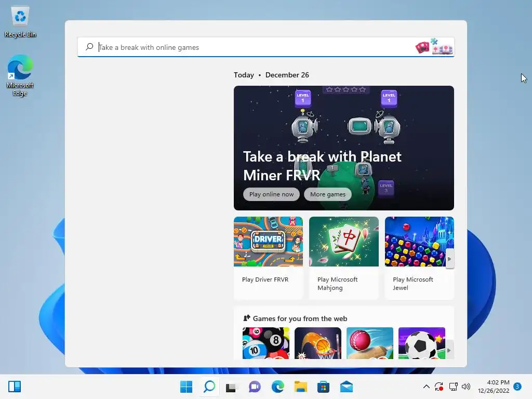Viewport: 532px width, 399px height.
Task: Click the icon beside 'Games for you from the web'
Action: tap(247, 318)
